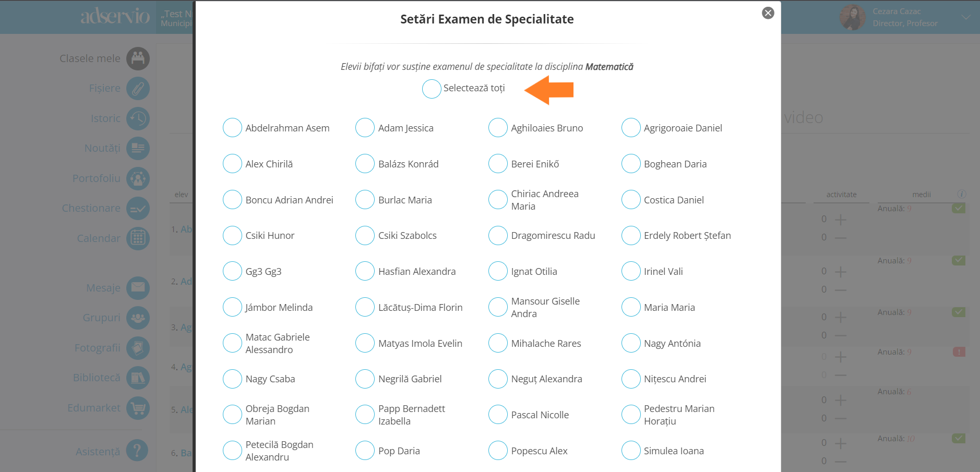
Task: Check the box for Boghean Daria
Action: click(631, 163)
